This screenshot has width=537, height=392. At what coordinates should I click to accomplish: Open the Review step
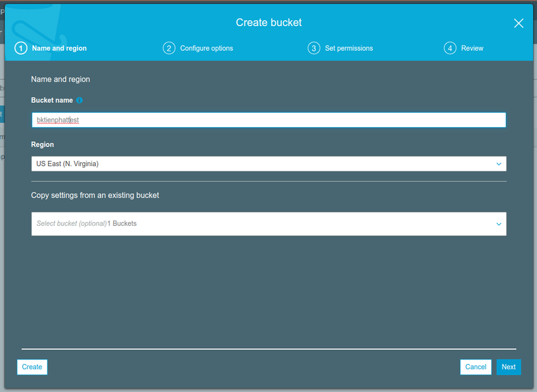pos(472,48)
